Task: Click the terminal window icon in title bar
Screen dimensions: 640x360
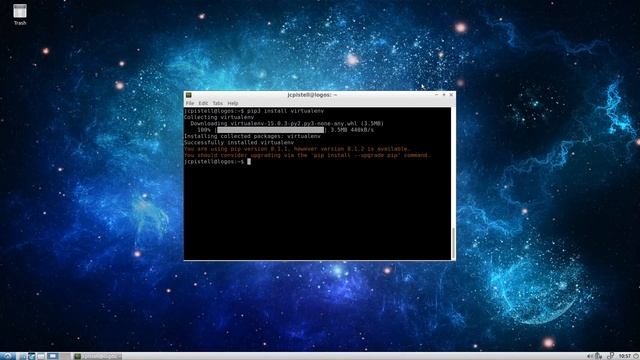Action: pyautogui.click(x=189, y=95)
